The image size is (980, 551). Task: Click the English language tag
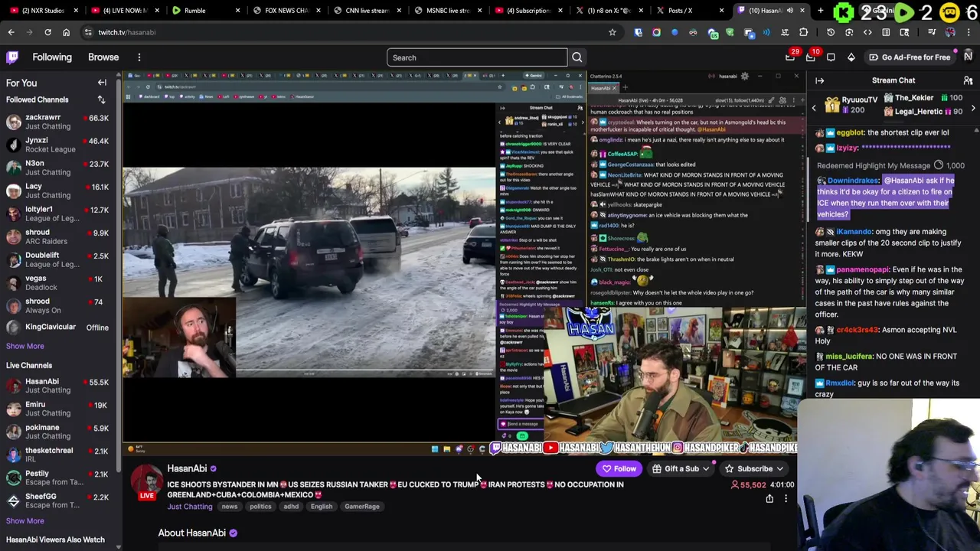click(x=322, y=507)
